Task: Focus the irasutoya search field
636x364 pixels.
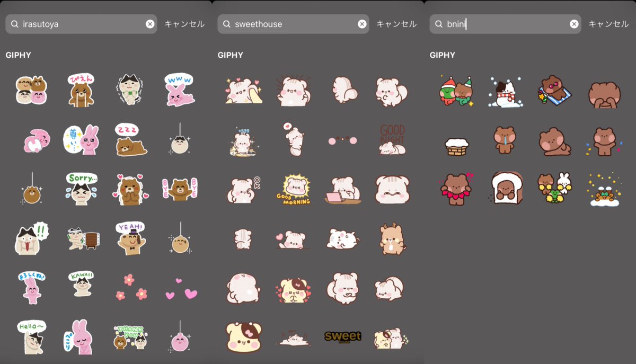Action: (x=81, y=24)
